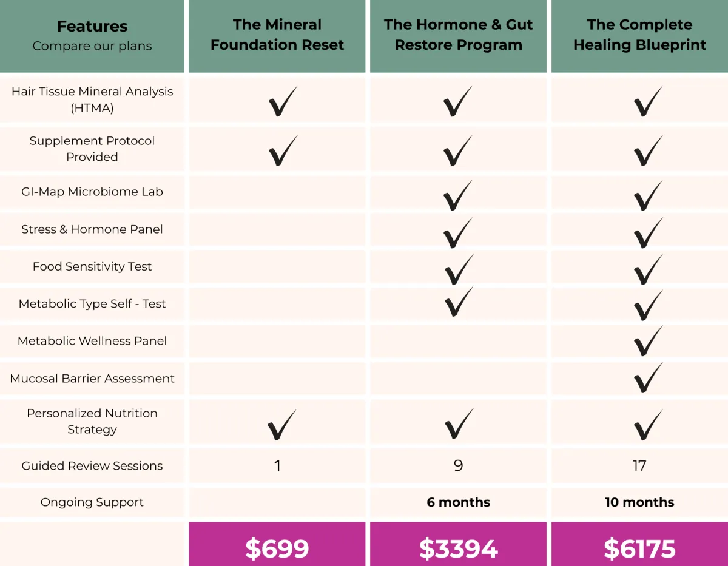The width and height of the screenshot is (728, 566).
Task: Click the 17 guided review sessions value
Action: [x=639, y=466]
